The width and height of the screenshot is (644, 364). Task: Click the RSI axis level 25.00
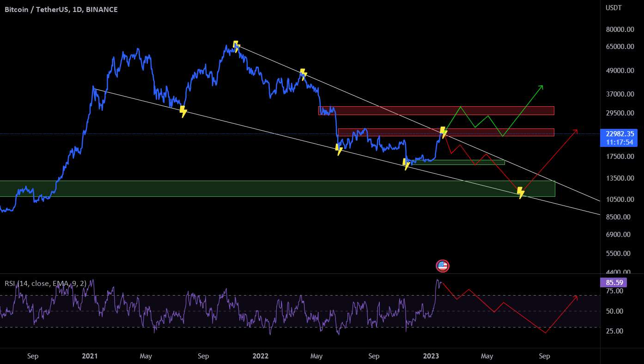(614, 331)
